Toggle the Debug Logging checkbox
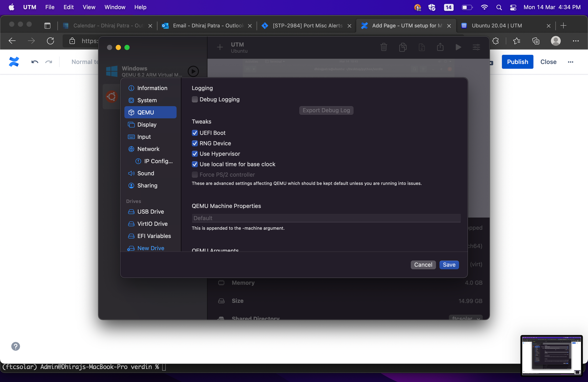This screenshot has width=588, height=382. tap(195, 99)
